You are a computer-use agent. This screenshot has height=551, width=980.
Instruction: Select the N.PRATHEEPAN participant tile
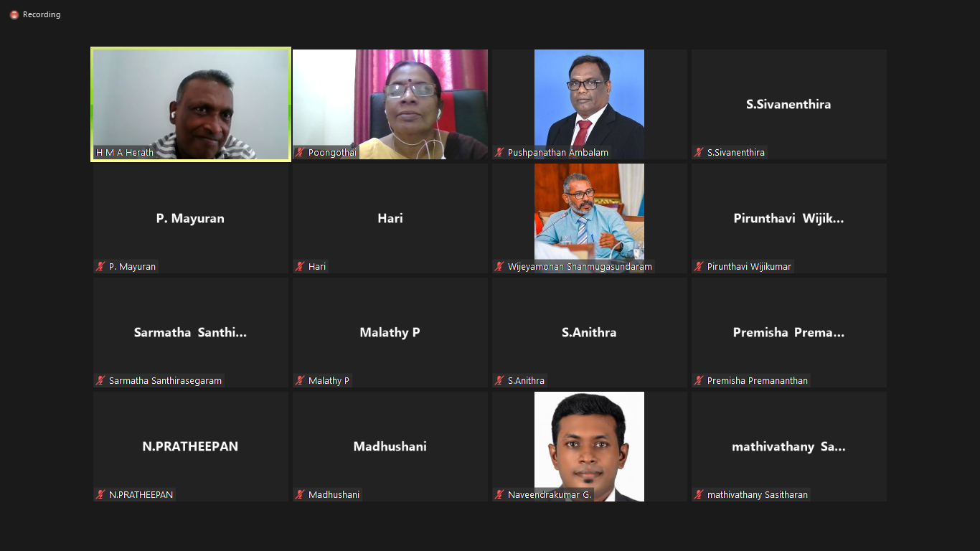pyautogui.click(x=191, y=446)
